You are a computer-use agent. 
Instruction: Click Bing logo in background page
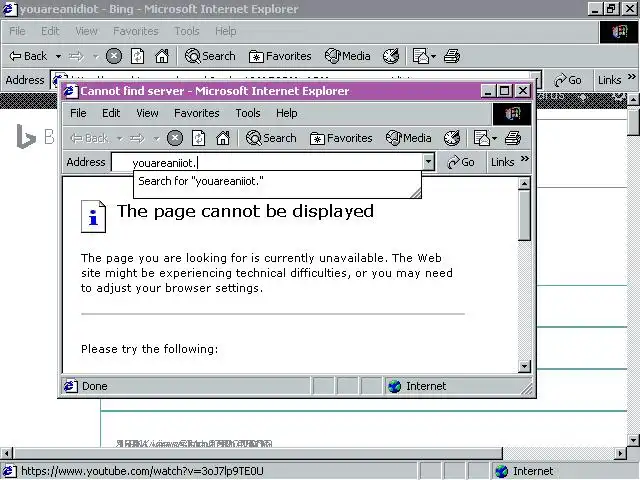pos(26,136)
